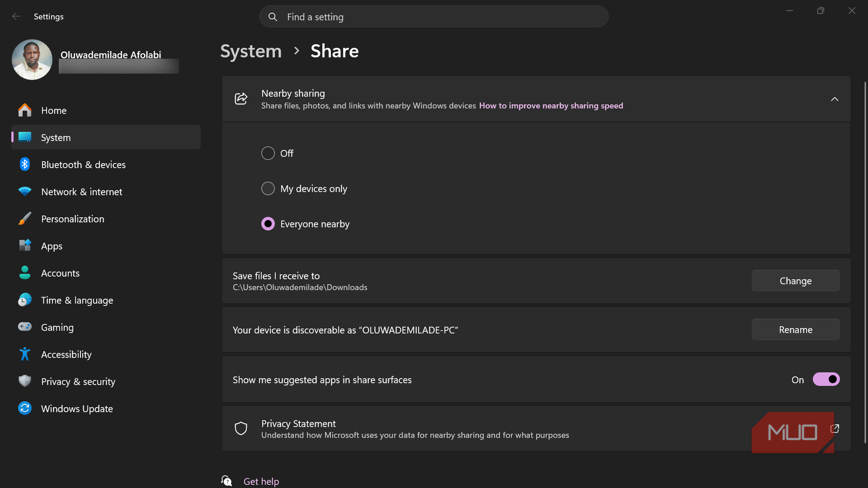Click the Find a setting search box
The width and height of the screenshot is (868, 488).
tap(434, 17)
